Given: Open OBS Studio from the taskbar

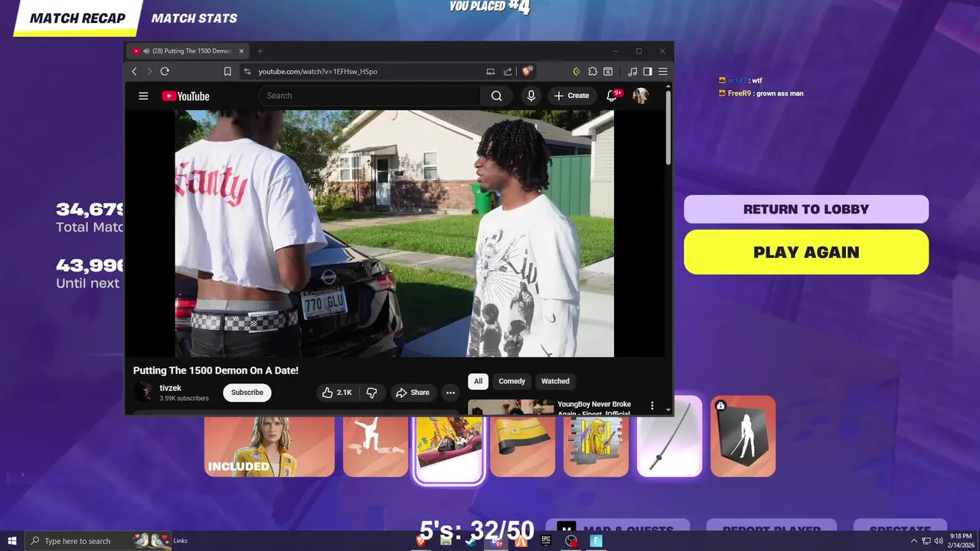Looking at the screenshot, I should point(571,541).
